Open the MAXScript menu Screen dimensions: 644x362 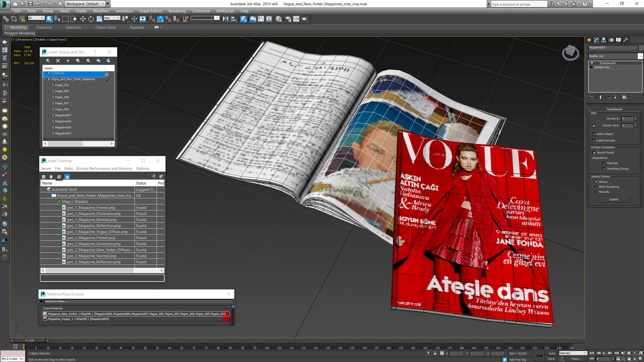point(225,11)
